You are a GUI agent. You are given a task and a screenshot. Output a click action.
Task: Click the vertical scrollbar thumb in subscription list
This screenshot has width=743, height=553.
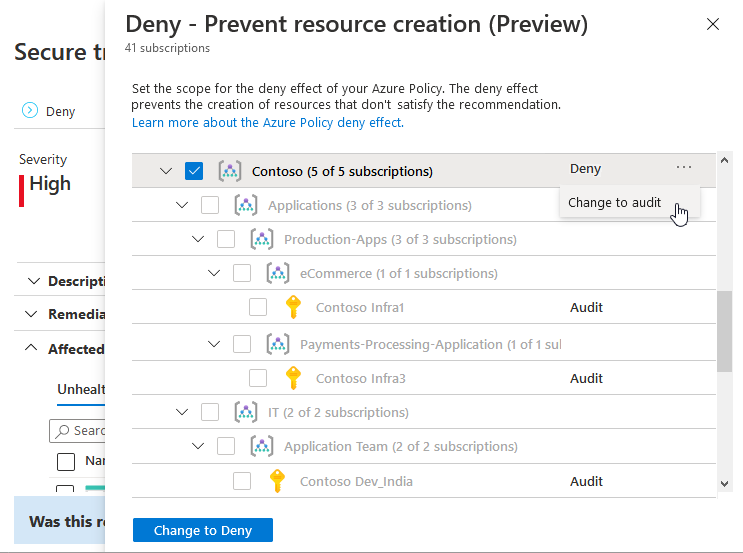pyautogui.click(x=724, y=330)
